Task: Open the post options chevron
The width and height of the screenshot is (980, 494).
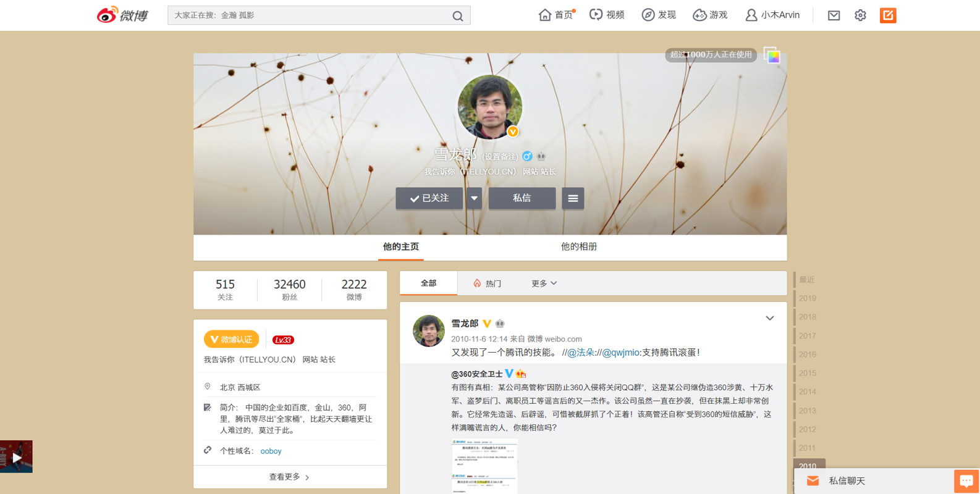Action: pos(770,319)
